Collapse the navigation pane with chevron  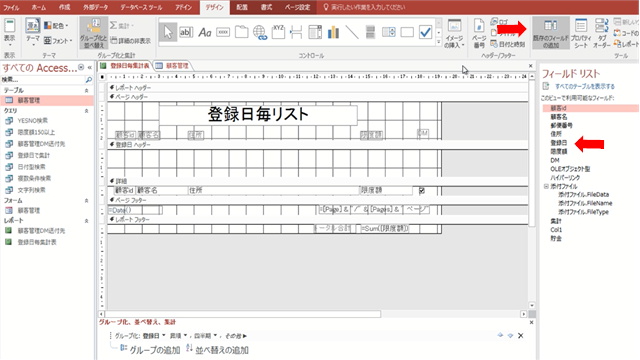[90, 67]
